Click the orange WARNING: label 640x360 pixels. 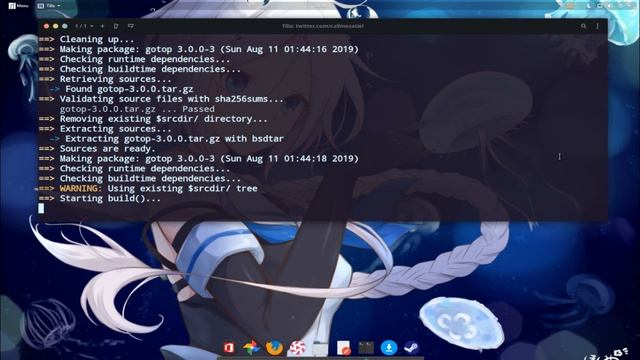[81, 189]
